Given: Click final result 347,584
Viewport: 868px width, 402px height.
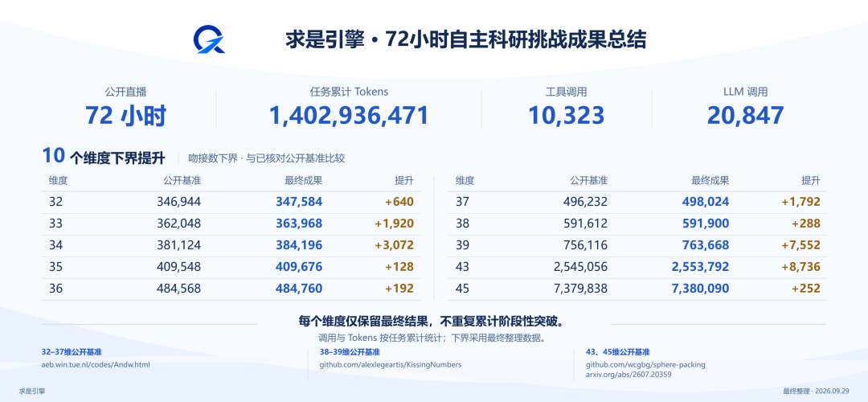Looking at the screenshot, I should point(299,202).
